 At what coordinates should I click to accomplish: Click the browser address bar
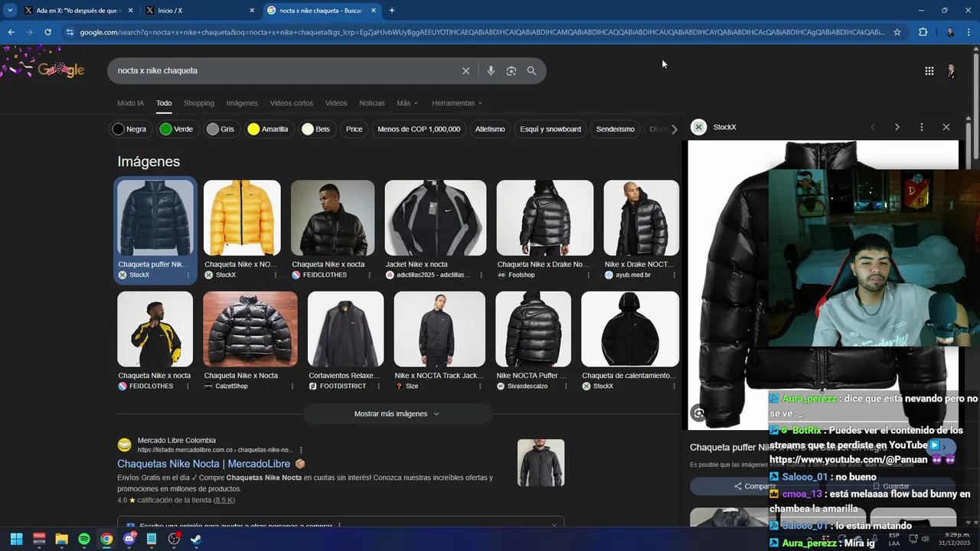482,32
